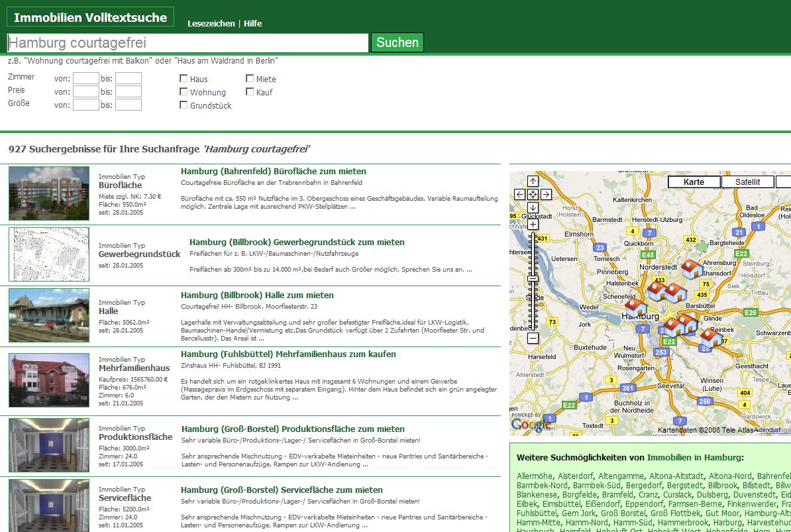The height and width of the screenshot is (532, 791).
Task: Click the Mehrfamilienhaus listing thumbnail
Action: [x=49, y=380]
